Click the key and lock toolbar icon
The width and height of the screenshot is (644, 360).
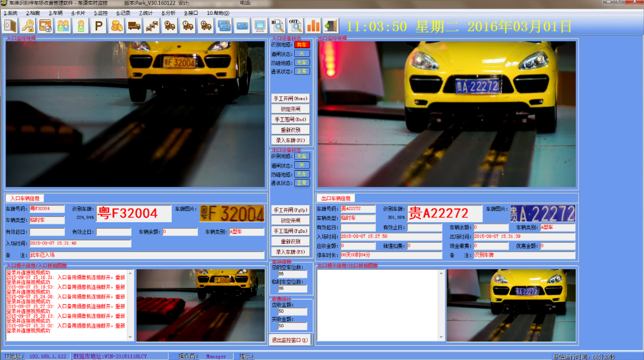click(x=28, y=26)
